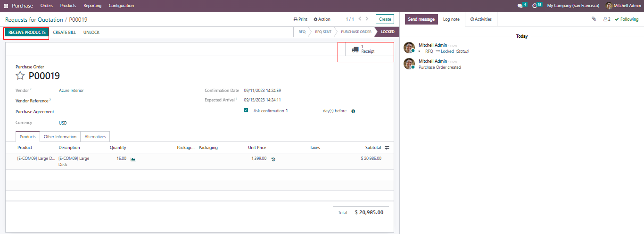Click the 1 / 1 pager counter
Image resolution: width=644 pixels, height=234 pixels.
point(350,19)
